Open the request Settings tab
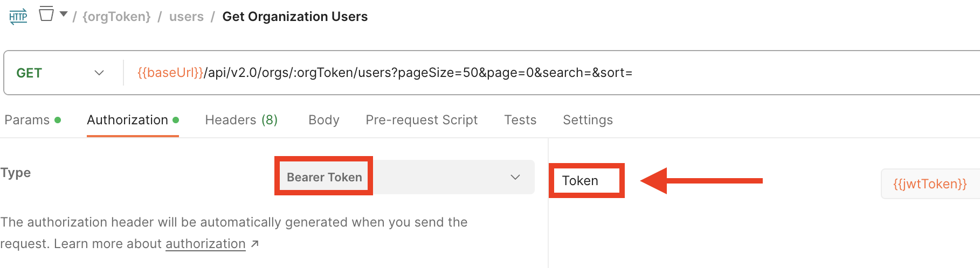This screenshot has height=268, width=980. 588,120
